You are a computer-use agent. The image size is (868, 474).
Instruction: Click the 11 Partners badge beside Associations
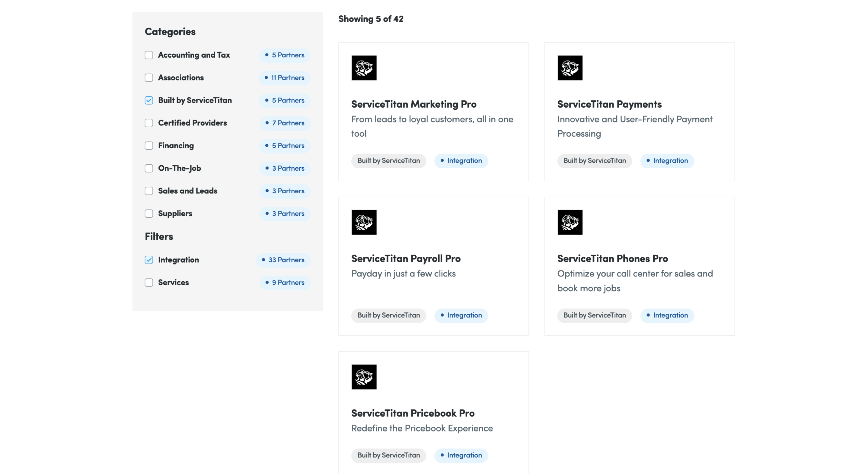point(284,77)
